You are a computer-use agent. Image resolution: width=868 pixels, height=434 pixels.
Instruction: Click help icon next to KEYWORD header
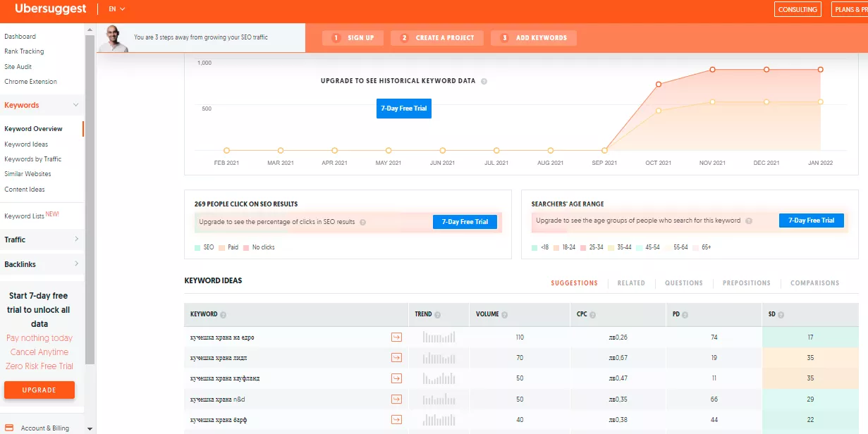tap(224, 315)
